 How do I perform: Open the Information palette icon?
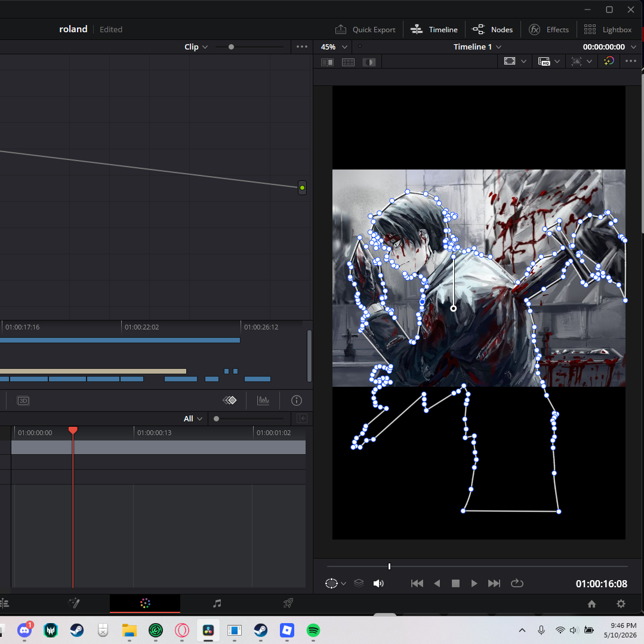pyautogui.click(x=297, y=400)
